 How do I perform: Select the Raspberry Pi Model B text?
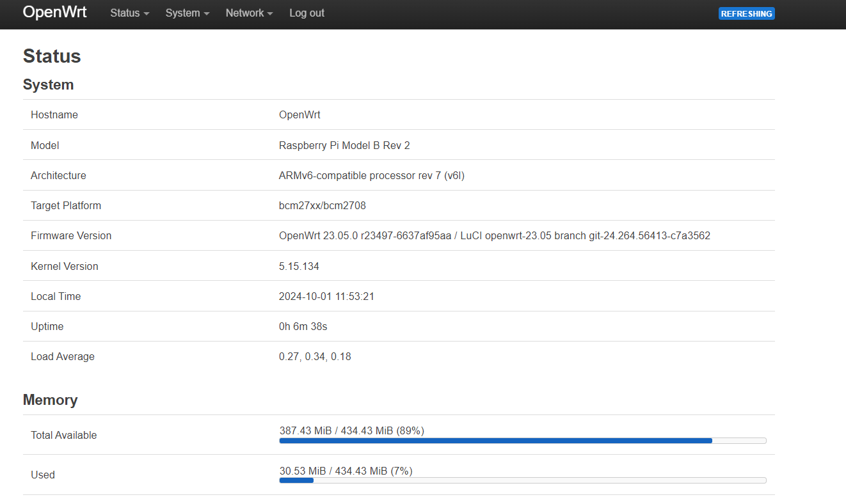[x=344, y=145]
